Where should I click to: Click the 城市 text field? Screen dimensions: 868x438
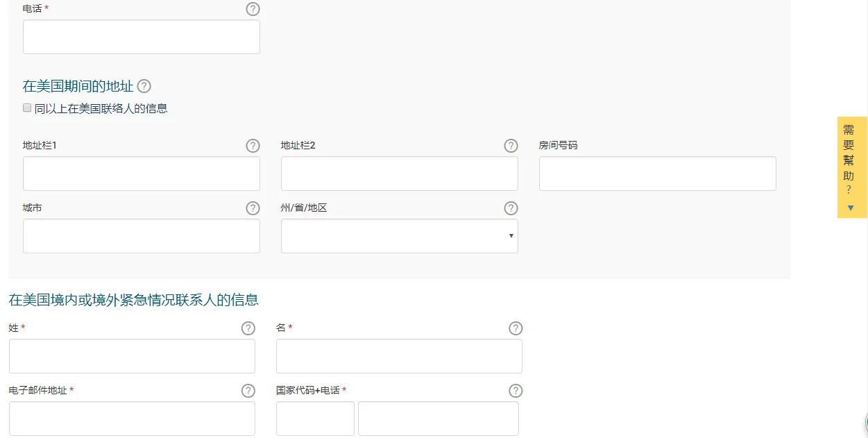(x=142, y=236)
